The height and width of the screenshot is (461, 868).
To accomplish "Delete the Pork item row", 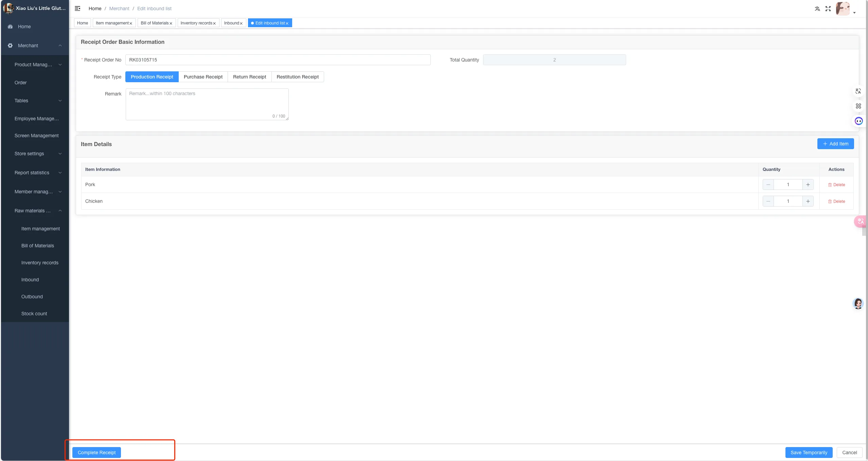I will [836, 185].
